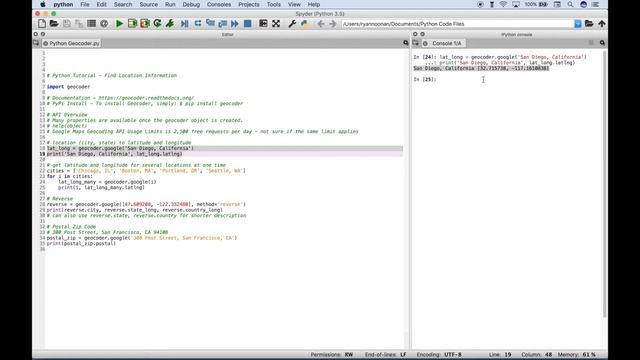
Task: Click the In [25] console prompt line
Action: click(x=425, y=80)
